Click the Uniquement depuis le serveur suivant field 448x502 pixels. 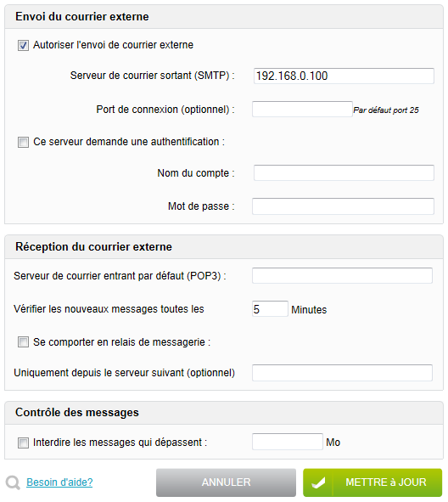(342, 373)
